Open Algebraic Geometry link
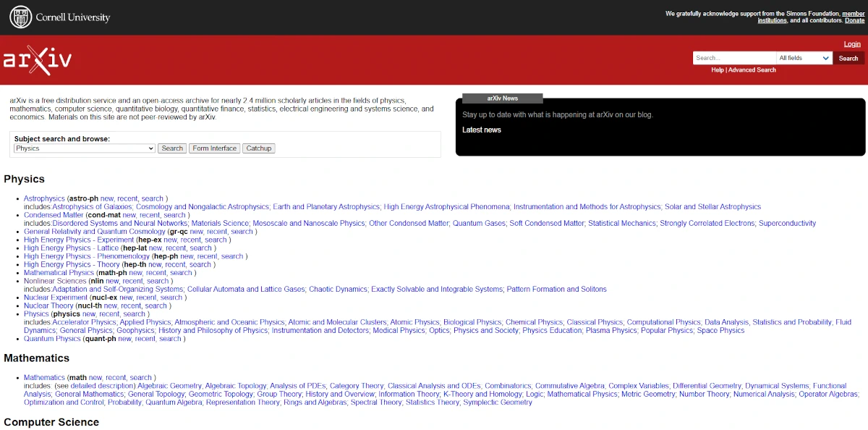The image size is (868, 430). click(169, 387)
